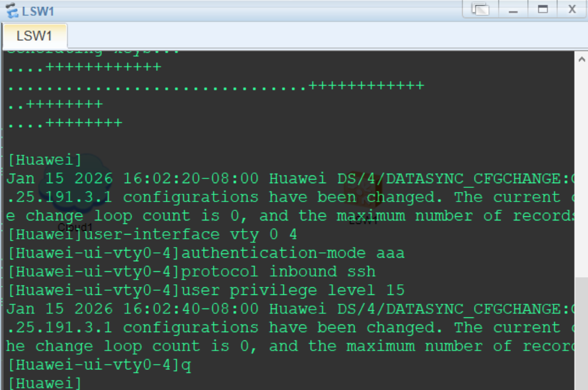Screen dimensions: 588x390
Task: Click the first DATASYNC_CFGCHANGE log message at 16:02:20
Action: coord(289,178)
